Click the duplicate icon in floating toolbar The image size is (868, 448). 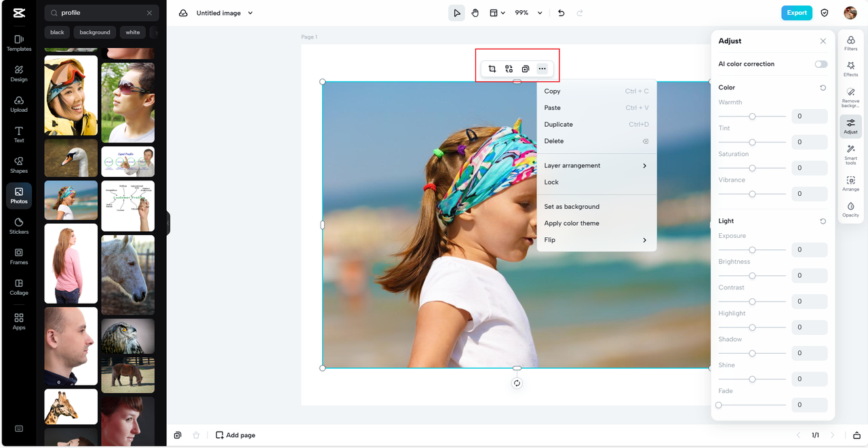coord(526,69)
